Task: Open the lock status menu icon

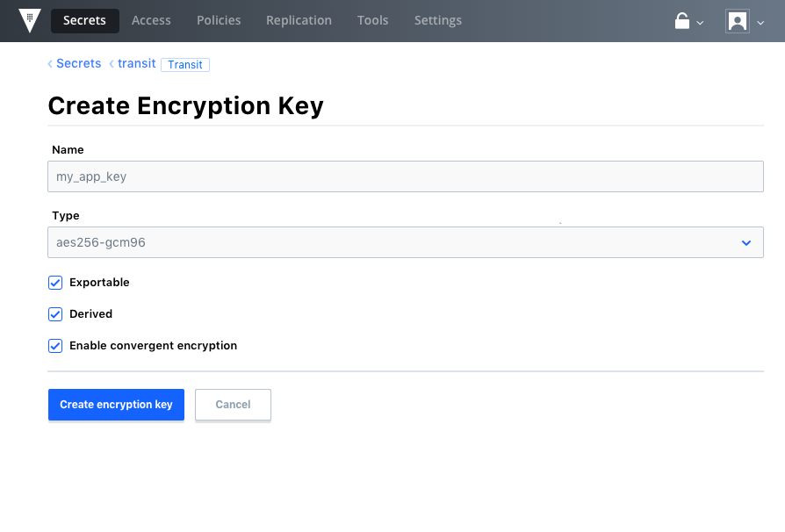Action: click(682, 21)
